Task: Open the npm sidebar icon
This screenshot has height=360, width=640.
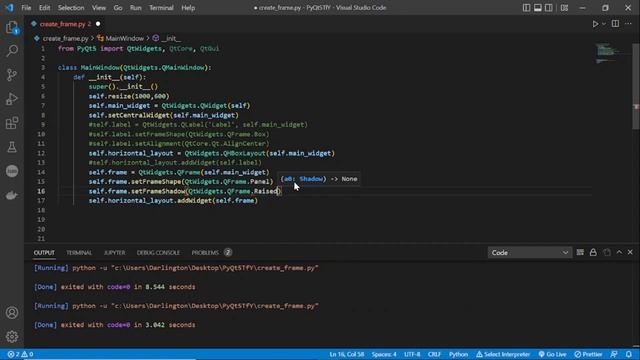Action: click(x=12, y=171)
